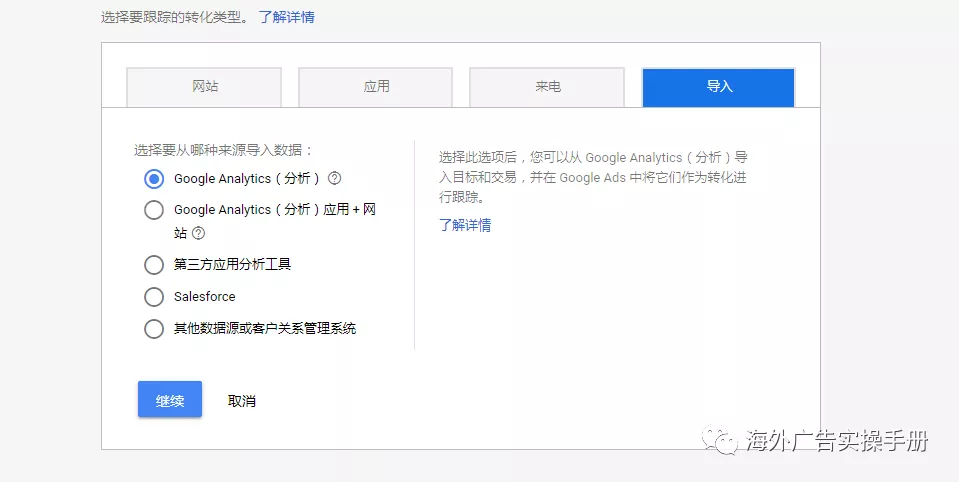Image resolution: width=959 pixels, height=482 pixels.
Task: Select the highlighted 导入 tab
Action: [x=718, y=87]
